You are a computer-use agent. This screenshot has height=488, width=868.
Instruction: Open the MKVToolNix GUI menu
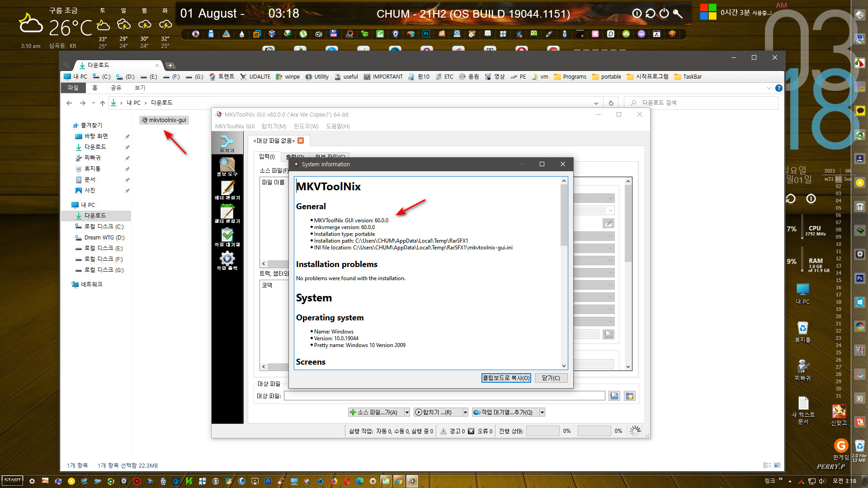(235, 126)
